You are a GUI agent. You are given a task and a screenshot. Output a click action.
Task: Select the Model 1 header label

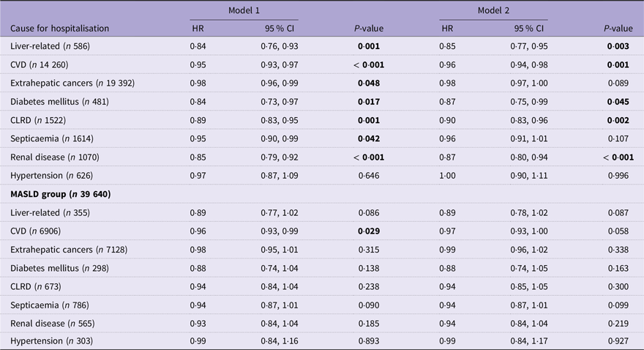tap(244, 10)
